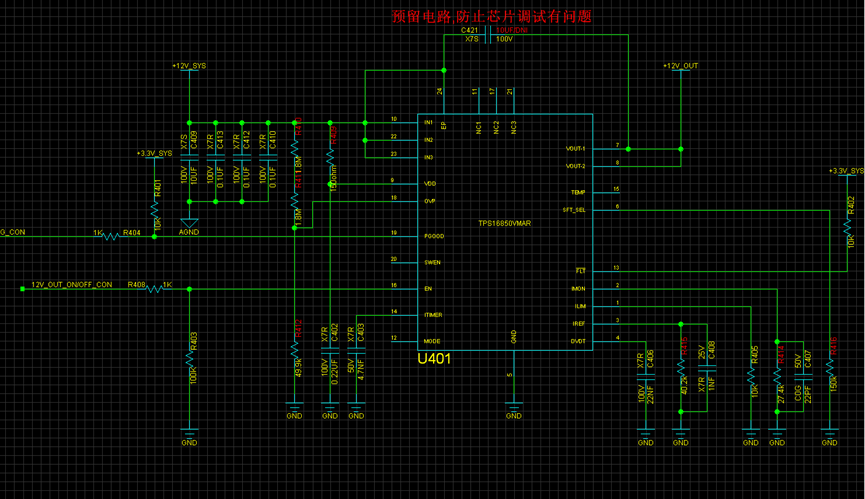Select resistor R404 on PGOOD line

pyautogui.click(x=111, y=237)
